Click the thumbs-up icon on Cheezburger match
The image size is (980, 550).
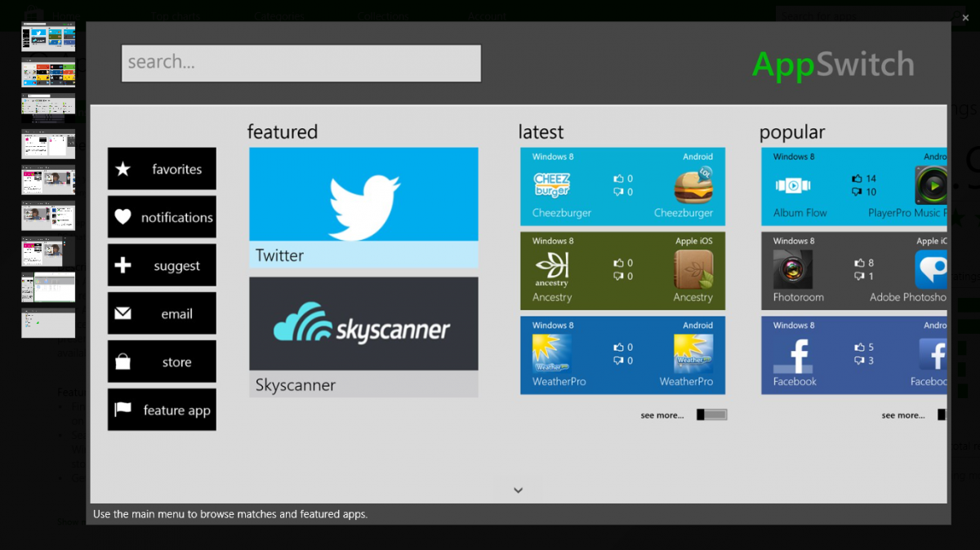[x=618, y=179]
